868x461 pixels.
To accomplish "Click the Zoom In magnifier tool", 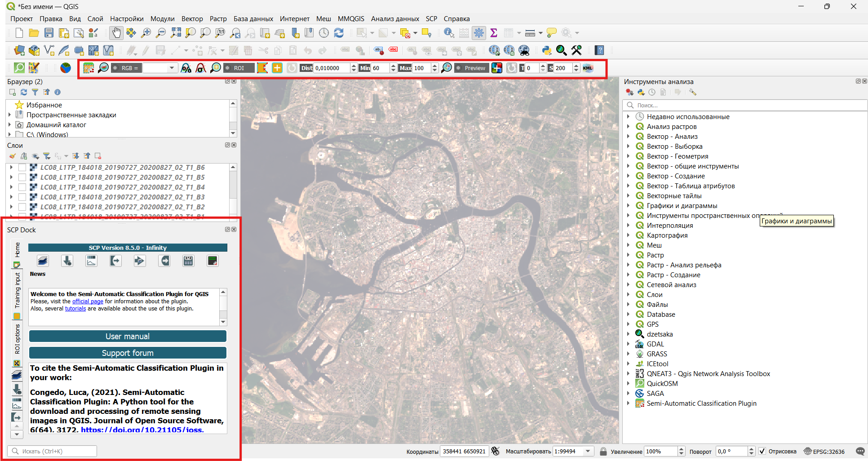I will coord(146,33).
